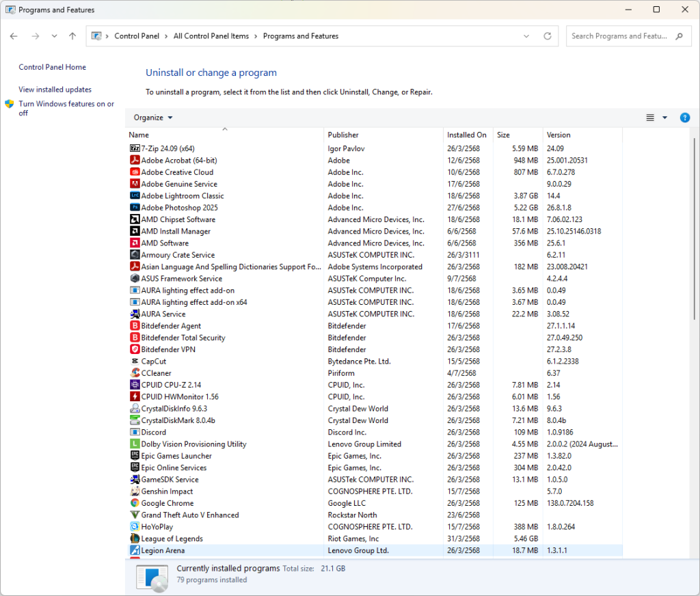Sort by the Publisher column header

point(383,135)
